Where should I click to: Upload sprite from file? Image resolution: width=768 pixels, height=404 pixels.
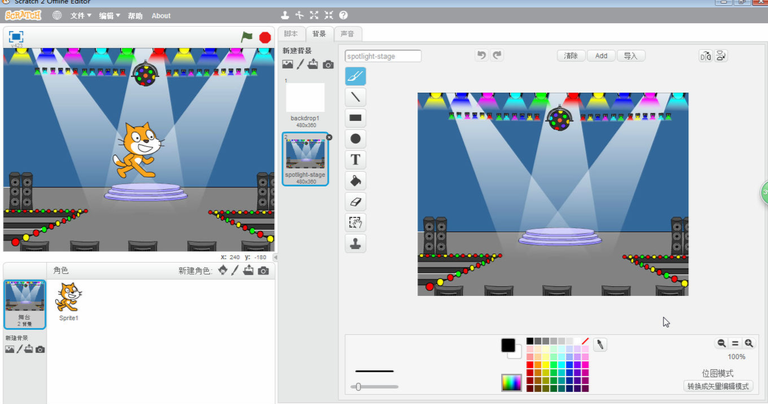248,270
